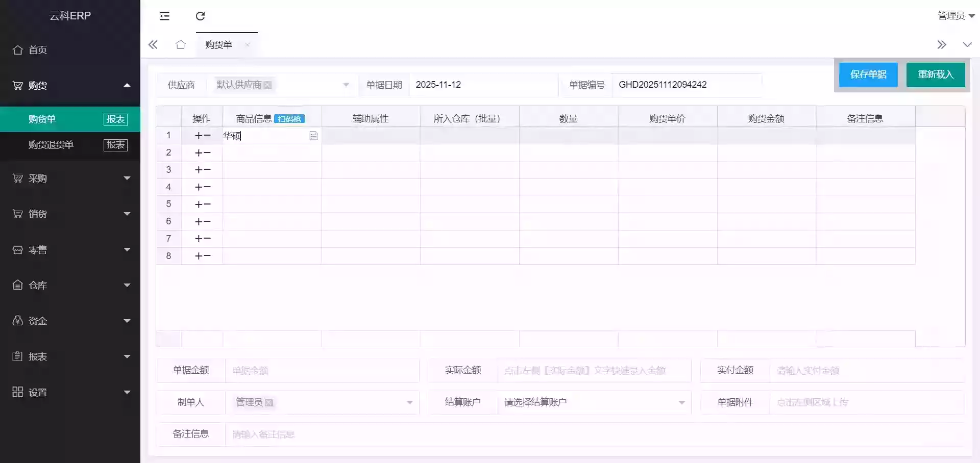Click the minus icon on row 1
Viewport: 980px width, 463px height.
coord(208,135)
